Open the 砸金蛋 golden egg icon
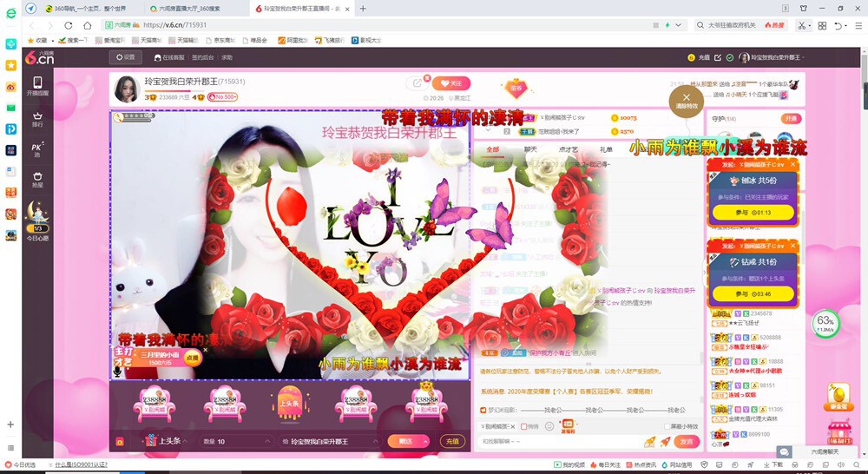 click(x=838, y=397)
